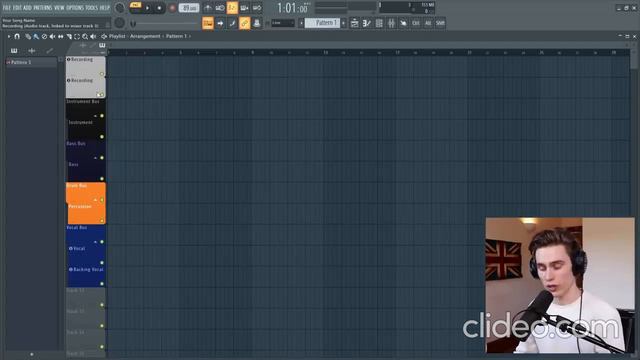Toggle wait for input icon
The image size is (640, 360).
[220, 8]
